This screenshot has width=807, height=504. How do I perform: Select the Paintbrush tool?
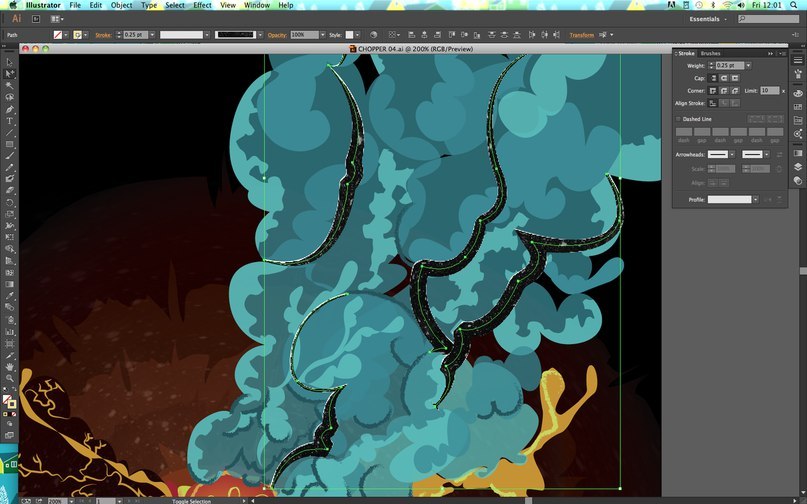tap(9, 156)
